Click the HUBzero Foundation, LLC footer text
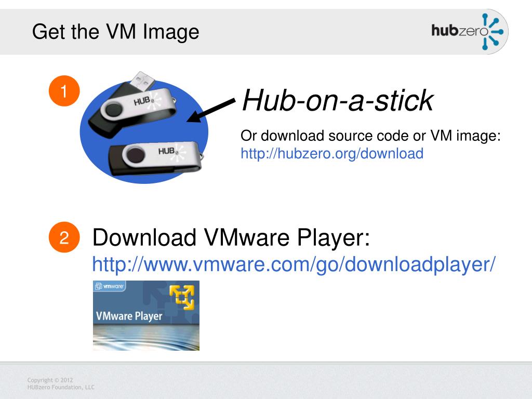The image size is (532, 399). pyautogui.click(x=61, y=387)
